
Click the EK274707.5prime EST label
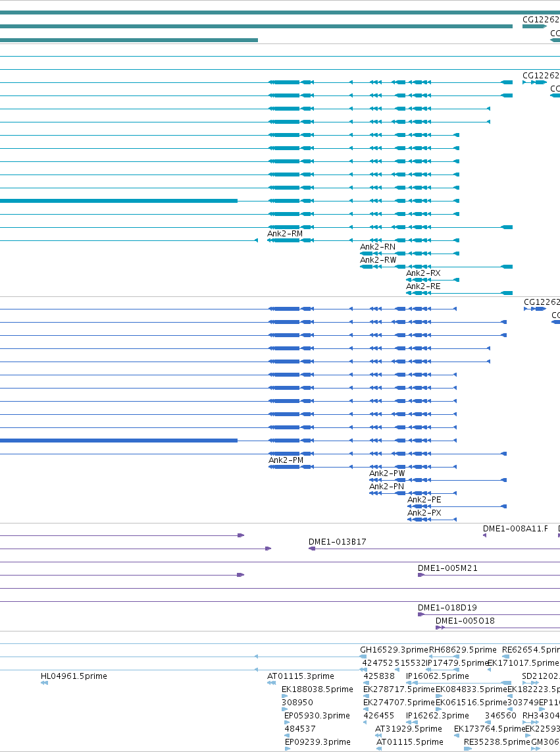399,702
